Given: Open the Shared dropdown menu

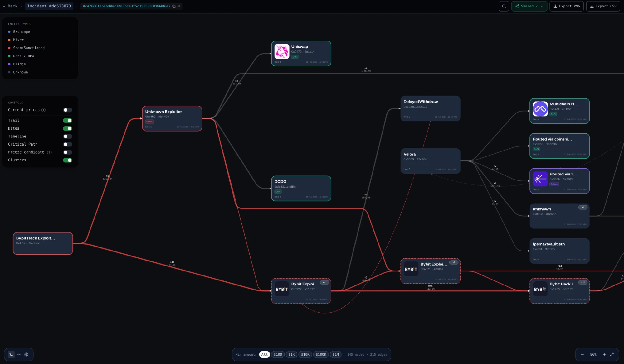Looking at the screenshot, I should pyautogui.click(x=529, y=6).
